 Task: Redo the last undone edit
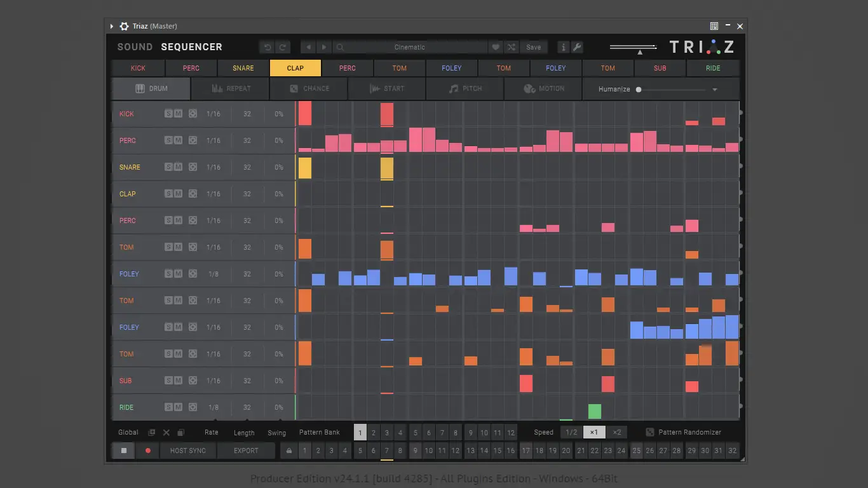tap(283, 47)
